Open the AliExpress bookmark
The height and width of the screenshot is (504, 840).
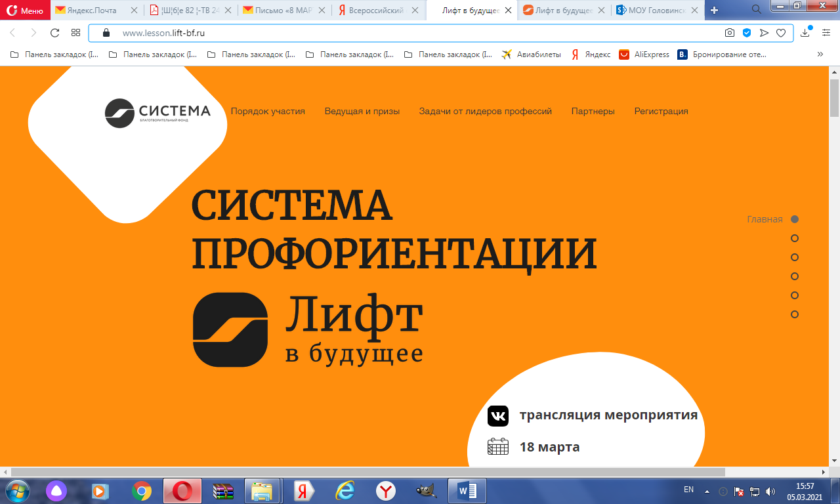click(644, 54)
